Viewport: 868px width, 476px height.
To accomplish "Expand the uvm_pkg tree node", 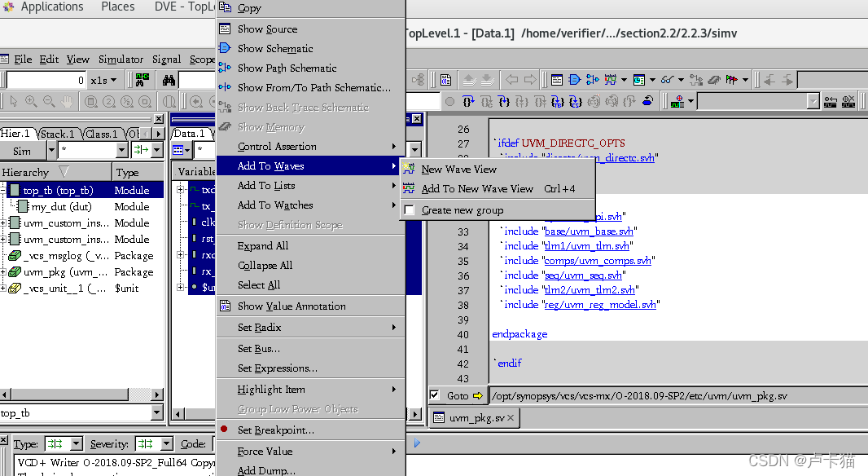I will [3, 272].
